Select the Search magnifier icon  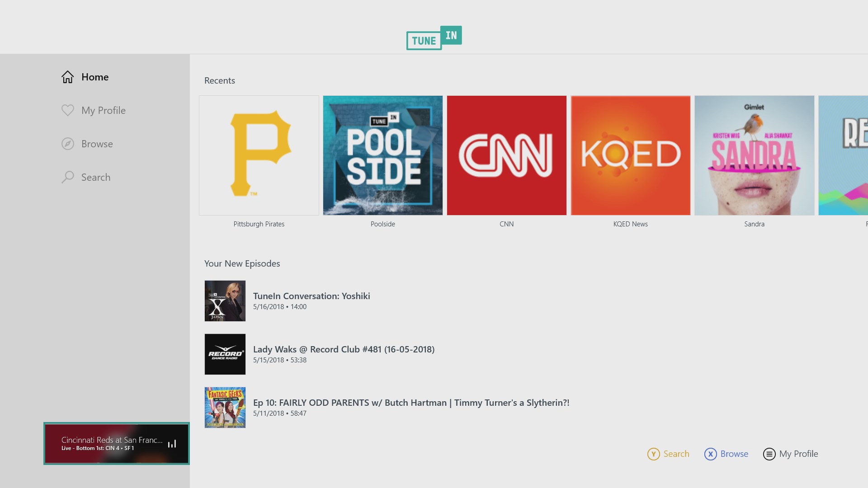tap(68, 177)
